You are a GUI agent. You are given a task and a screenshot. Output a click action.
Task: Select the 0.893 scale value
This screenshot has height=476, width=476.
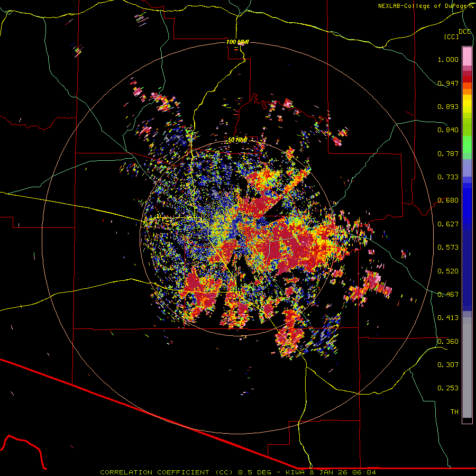(x=448, y=106)
